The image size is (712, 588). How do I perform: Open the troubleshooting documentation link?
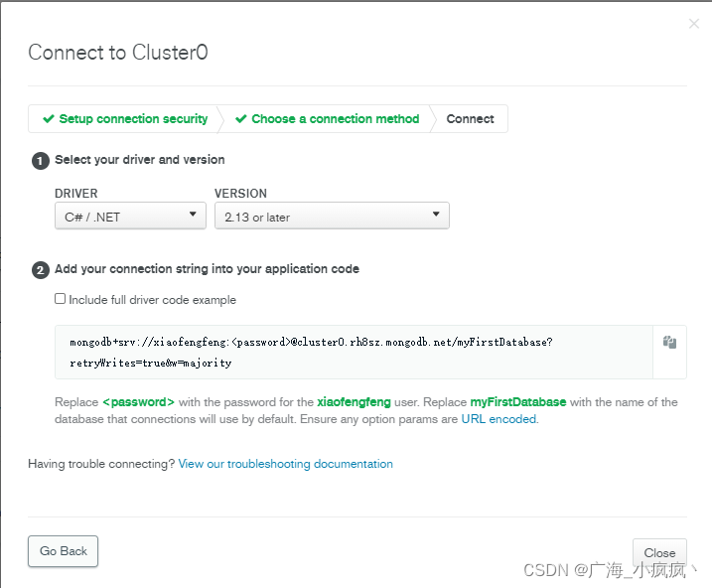tap(285, 464)
